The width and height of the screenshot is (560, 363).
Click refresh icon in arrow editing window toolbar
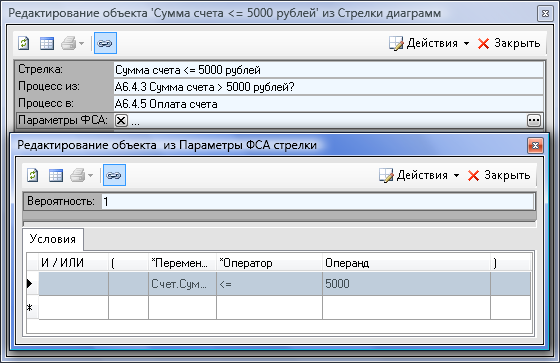[x=24, y=44]
